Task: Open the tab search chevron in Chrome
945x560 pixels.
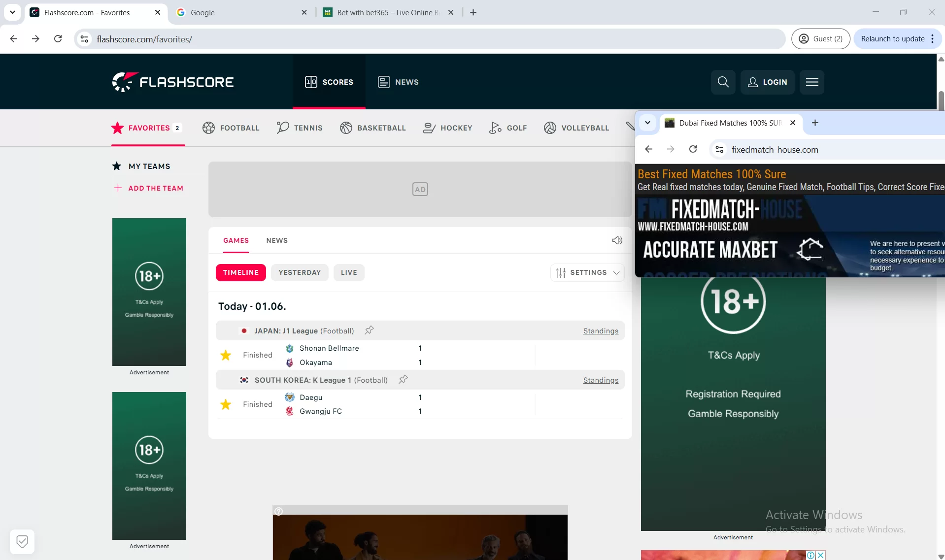Action: (12, 12)
